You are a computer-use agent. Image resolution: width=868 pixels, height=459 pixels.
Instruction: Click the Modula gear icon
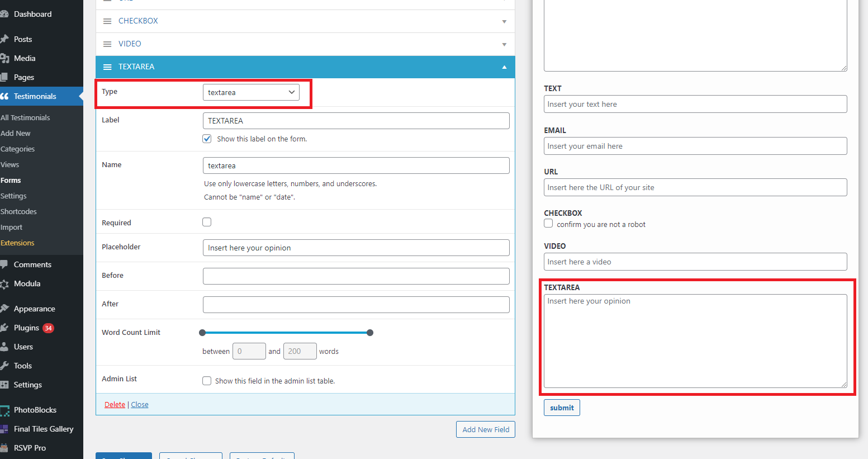[x=4, y=283]
